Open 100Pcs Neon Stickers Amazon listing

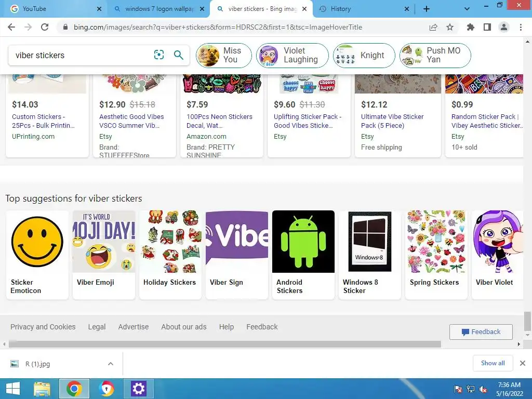(219, 121)
